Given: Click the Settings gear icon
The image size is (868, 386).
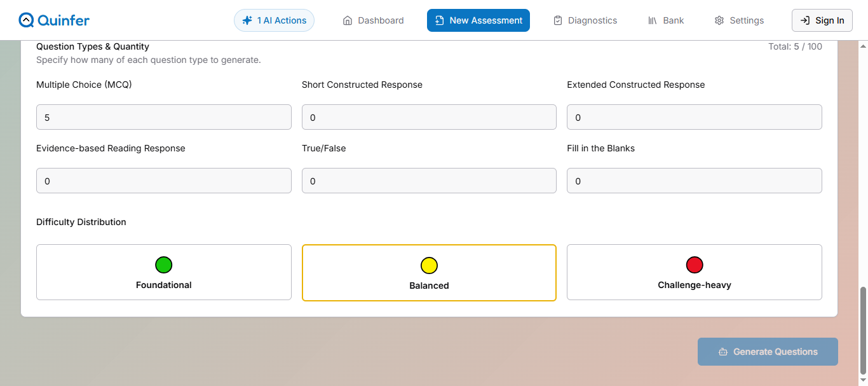Looking at the screenshot, I should point(719,20).
